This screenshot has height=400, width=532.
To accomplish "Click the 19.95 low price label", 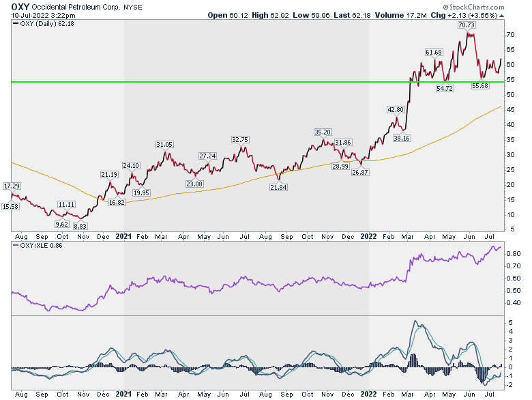I will click(x=141, y=192).
